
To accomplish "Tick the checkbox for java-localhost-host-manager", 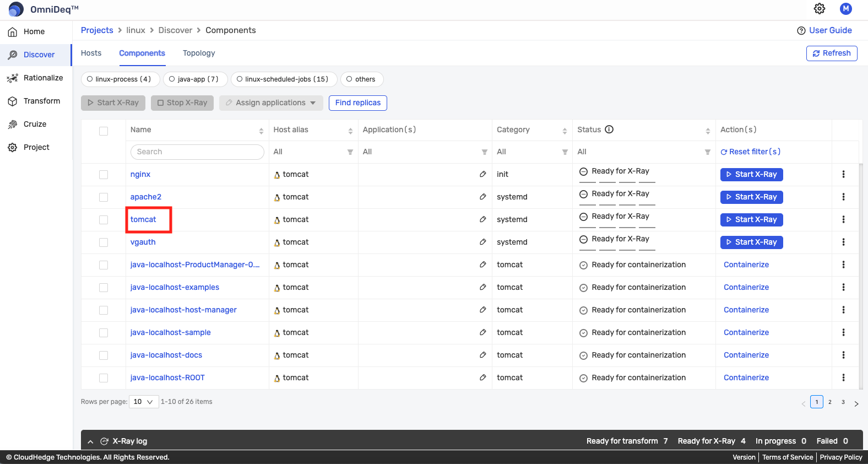I will pyautogui.click(x=104, y=310).
